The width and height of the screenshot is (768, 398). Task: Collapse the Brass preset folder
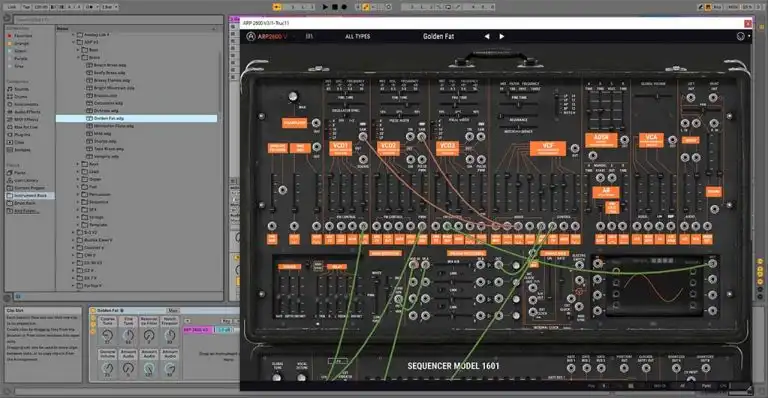[x=78, y=57]
